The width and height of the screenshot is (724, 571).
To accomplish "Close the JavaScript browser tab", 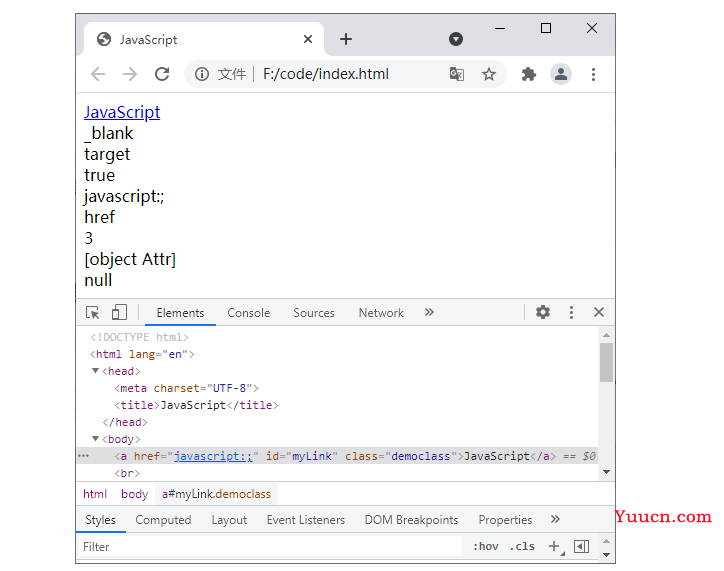I will (x=308, y=39).
